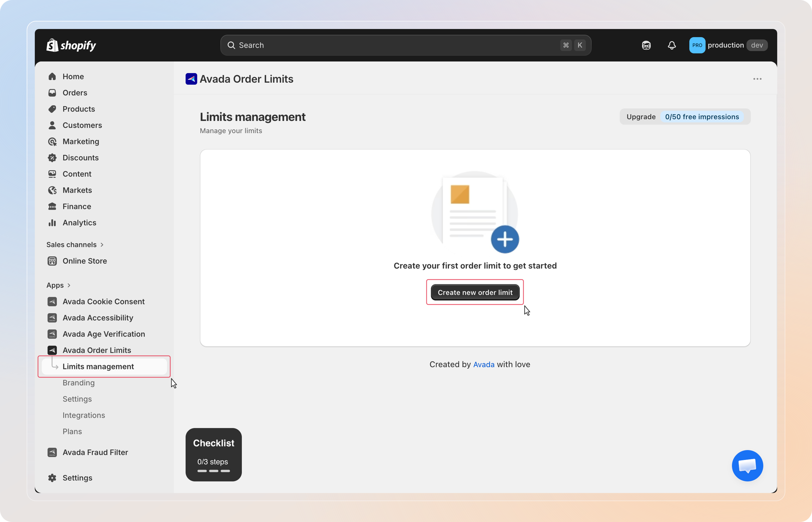Click the Marketing target icon
The image size is (812, 522).
[52, 141]
